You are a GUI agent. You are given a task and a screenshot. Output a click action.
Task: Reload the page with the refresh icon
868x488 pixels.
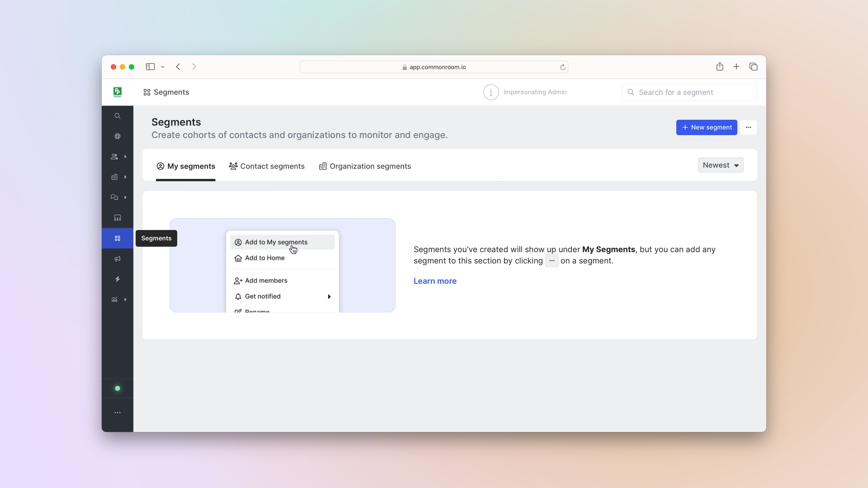562,67
